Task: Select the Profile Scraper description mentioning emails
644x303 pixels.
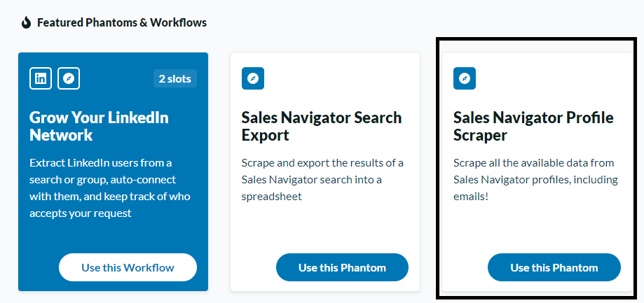Action: tap(535, 180)
